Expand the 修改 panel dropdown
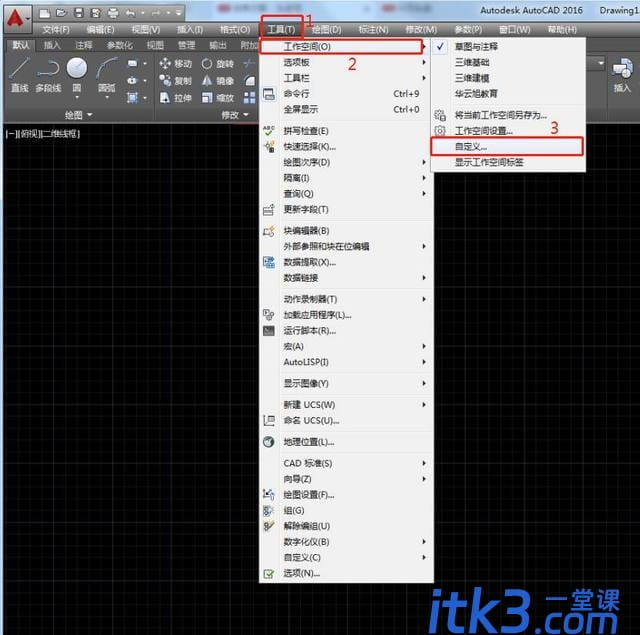640x635 pixels. click(x=235, y=115)
